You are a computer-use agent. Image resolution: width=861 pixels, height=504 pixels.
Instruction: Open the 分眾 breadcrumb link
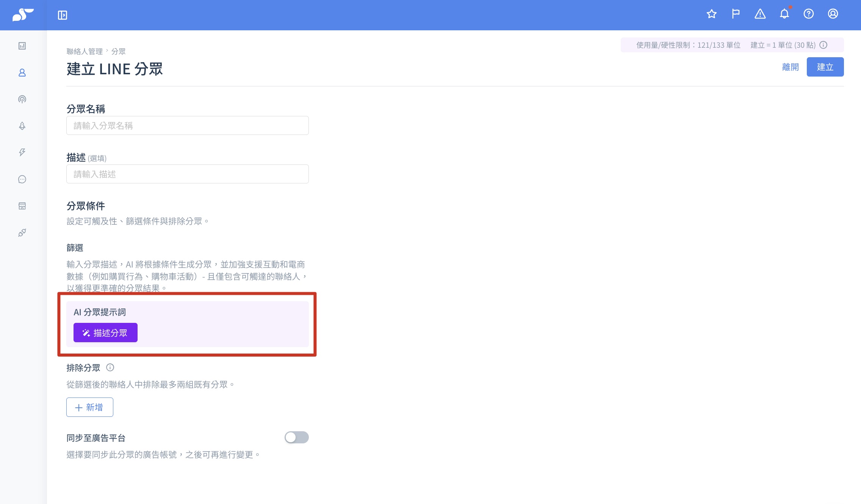click(119, 51)
